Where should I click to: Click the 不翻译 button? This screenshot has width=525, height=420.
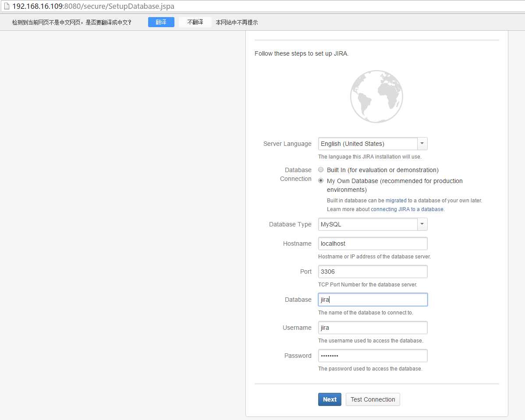pos(195,22)
